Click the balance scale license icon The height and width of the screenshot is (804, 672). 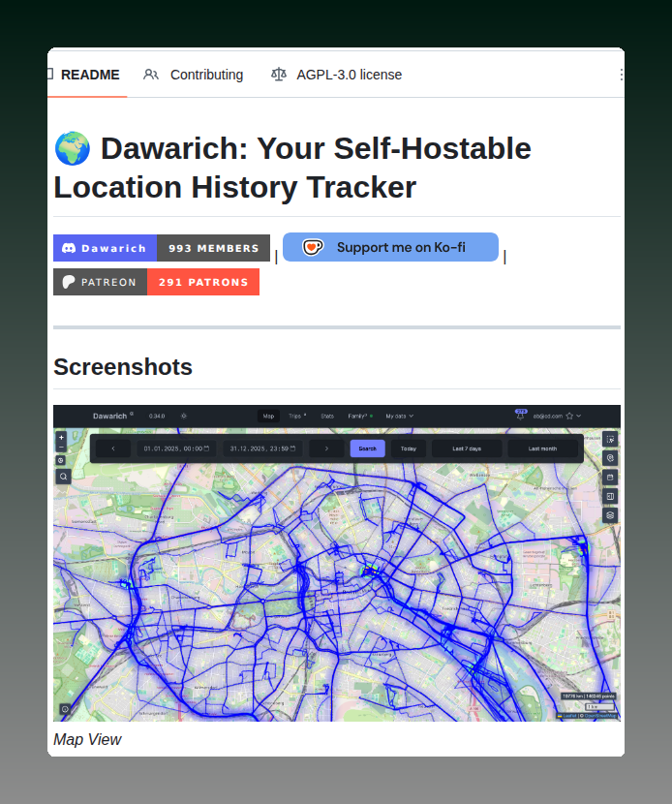click(278, 75)
